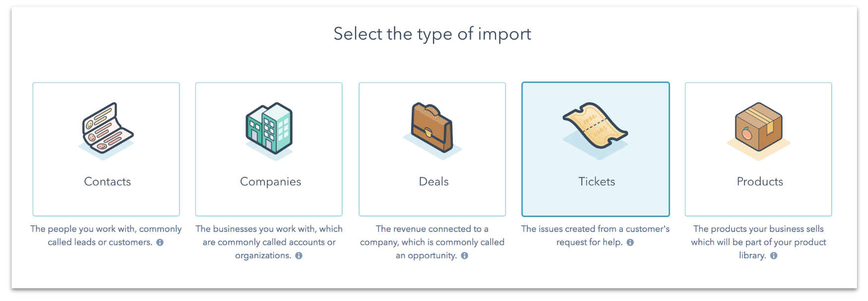868x301 pixels.
Task: Click the Companies building illustration icon
Action: (x=269, y=131)
